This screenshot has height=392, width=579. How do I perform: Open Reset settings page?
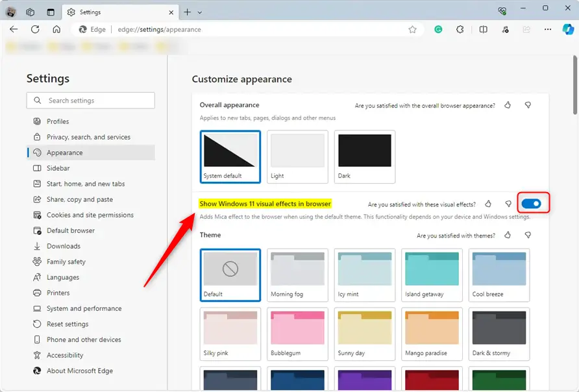pos(91,324)
